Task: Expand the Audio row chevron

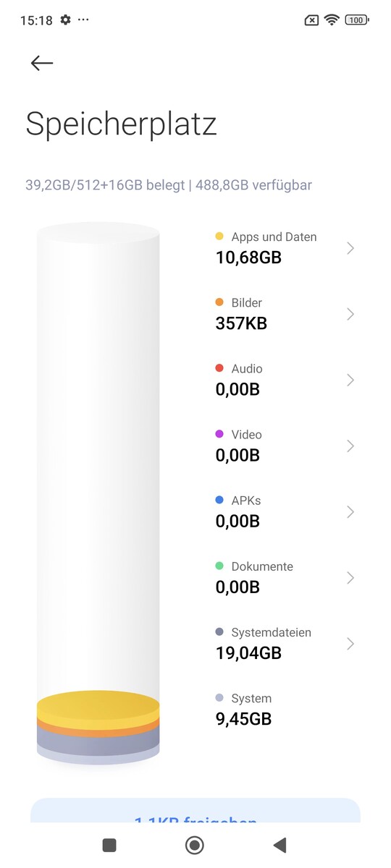Action: tap(350, 380)
